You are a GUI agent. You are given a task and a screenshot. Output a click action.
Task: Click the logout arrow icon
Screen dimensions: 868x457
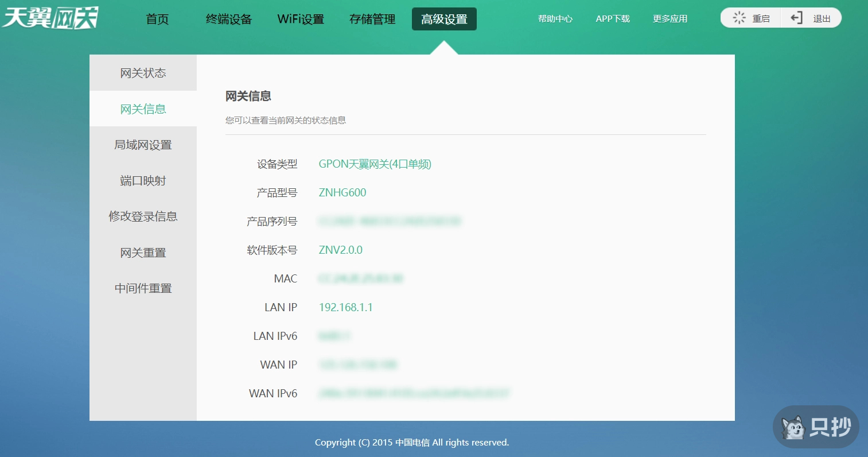click(x=796, y=18)
